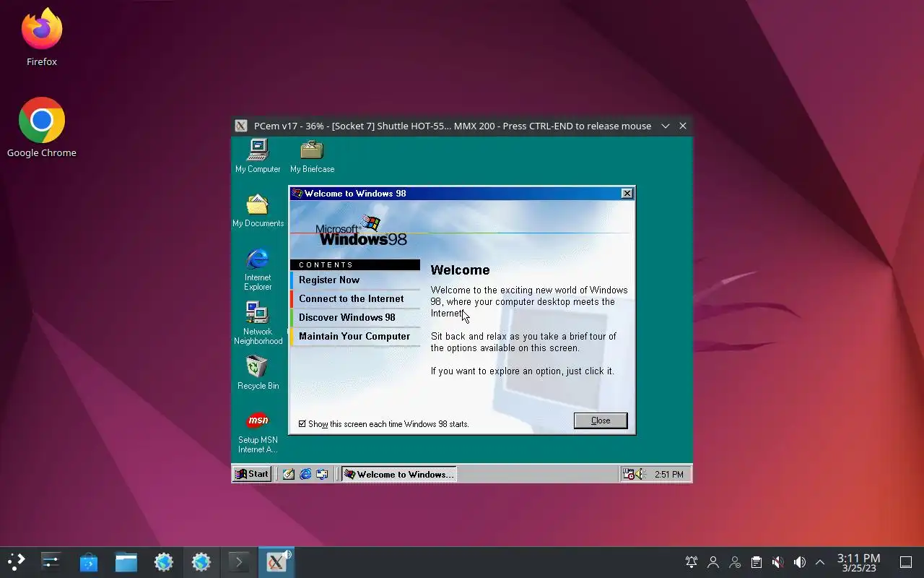The image size is (924, 578).
Task: Click the Task Scheduler tray icon
Action: [628, 474]
